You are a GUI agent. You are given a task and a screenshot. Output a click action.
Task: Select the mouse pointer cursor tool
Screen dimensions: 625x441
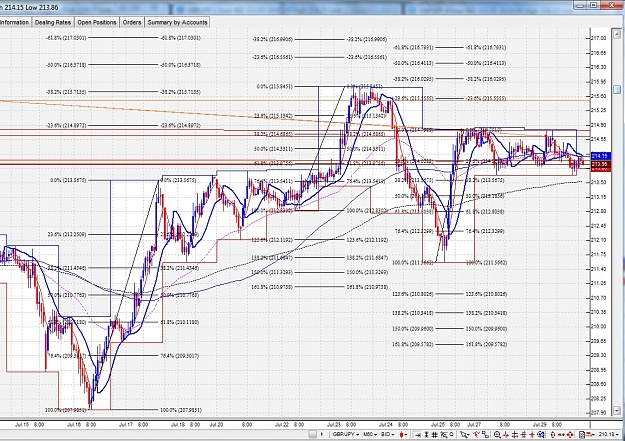[463, 434]
